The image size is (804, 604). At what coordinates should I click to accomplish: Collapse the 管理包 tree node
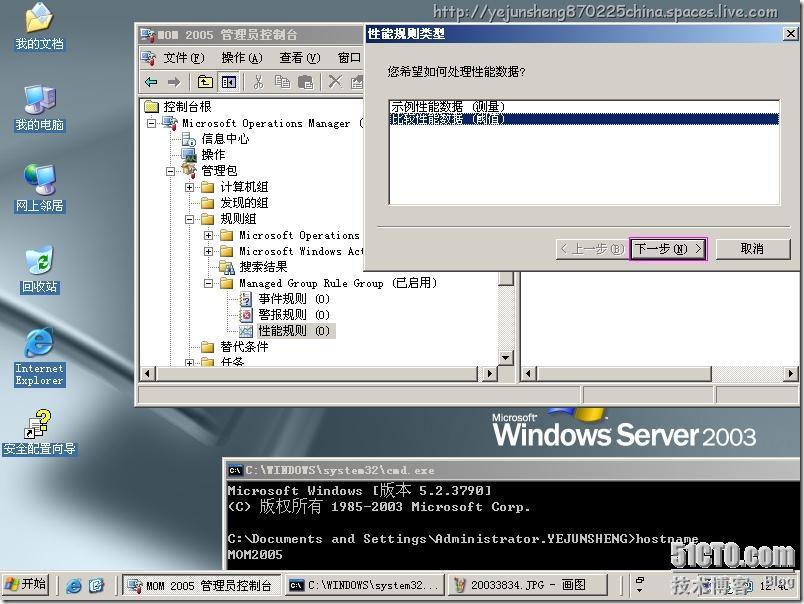click(x=171, y=171)
